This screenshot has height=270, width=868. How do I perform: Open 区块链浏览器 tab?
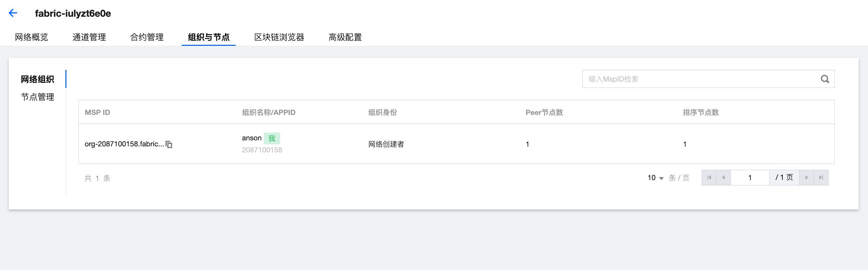(279, 37)
